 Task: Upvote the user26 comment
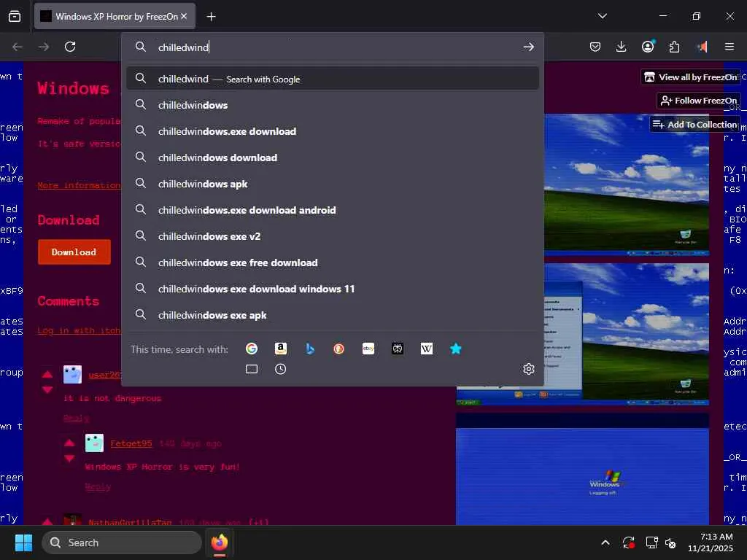coord(47,374)
